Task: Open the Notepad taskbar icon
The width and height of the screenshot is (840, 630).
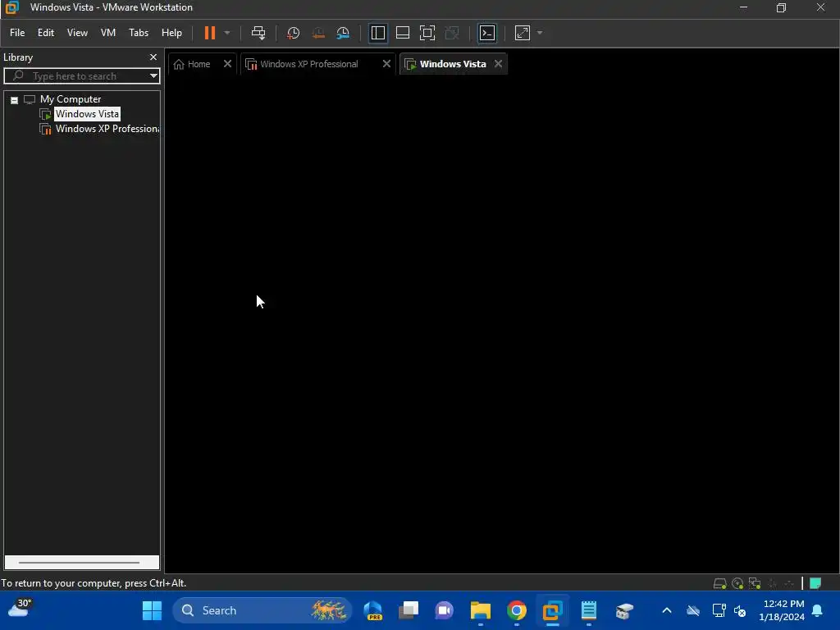Action: click(x=589, y=610)
